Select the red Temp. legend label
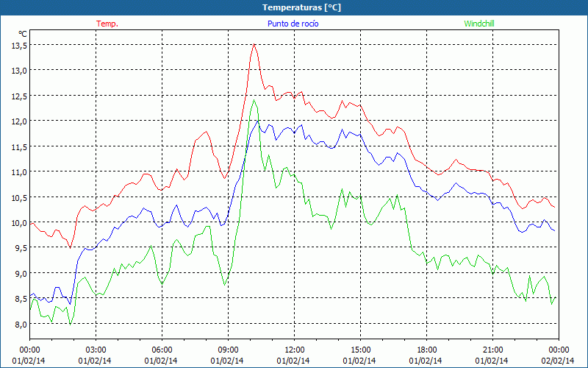588x368 pixels. click(x=107, y=24)
